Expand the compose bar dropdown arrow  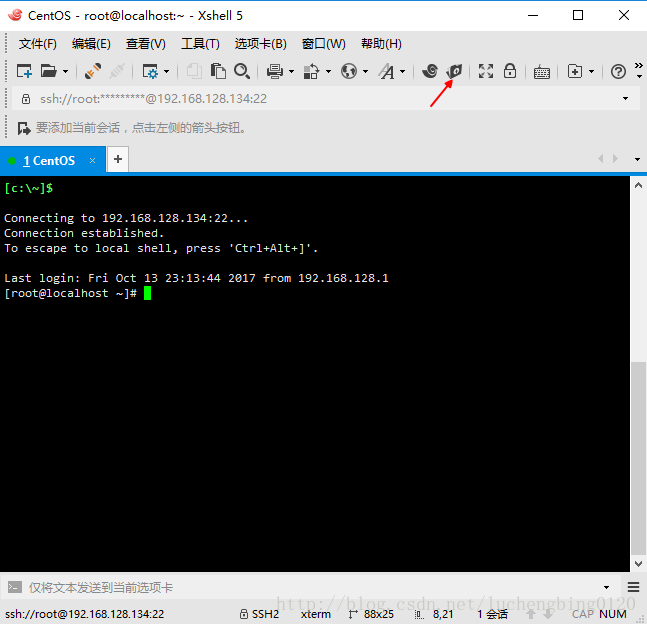[607, 587]
